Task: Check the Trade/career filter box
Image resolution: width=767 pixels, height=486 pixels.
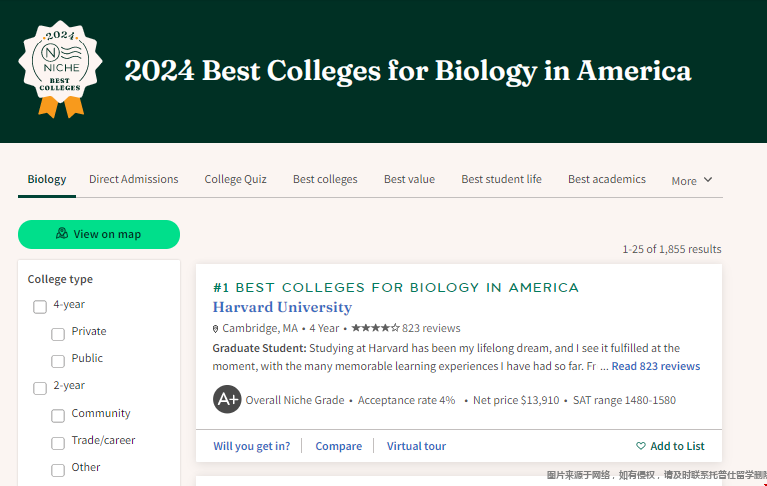Action: pyautogui.click(x=58, y=443)
